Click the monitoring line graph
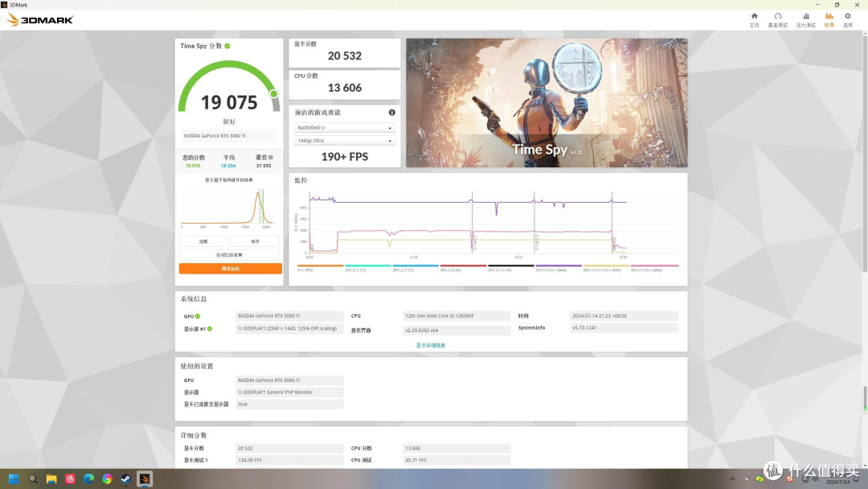 point(487,224)
